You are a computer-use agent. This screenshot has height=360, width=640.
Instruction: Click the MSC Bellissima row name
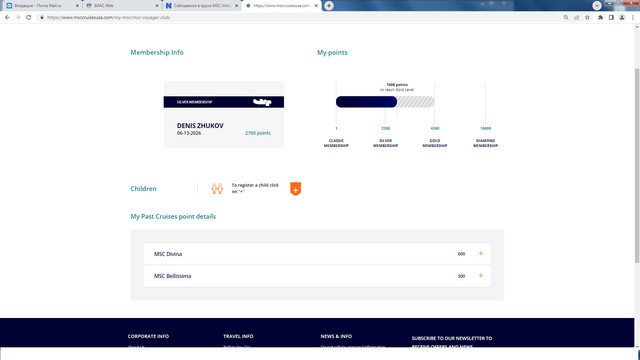pos(172,276)
